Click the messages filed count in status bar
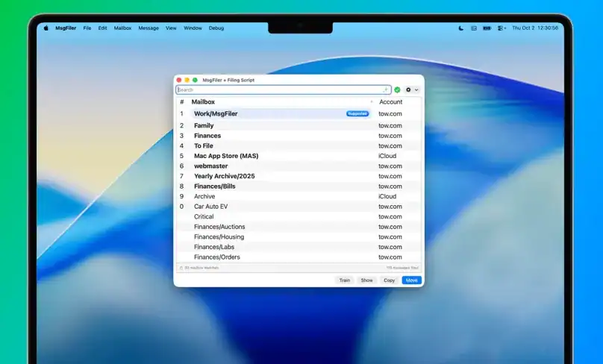The image size is (603, 364). click(402, 268)
